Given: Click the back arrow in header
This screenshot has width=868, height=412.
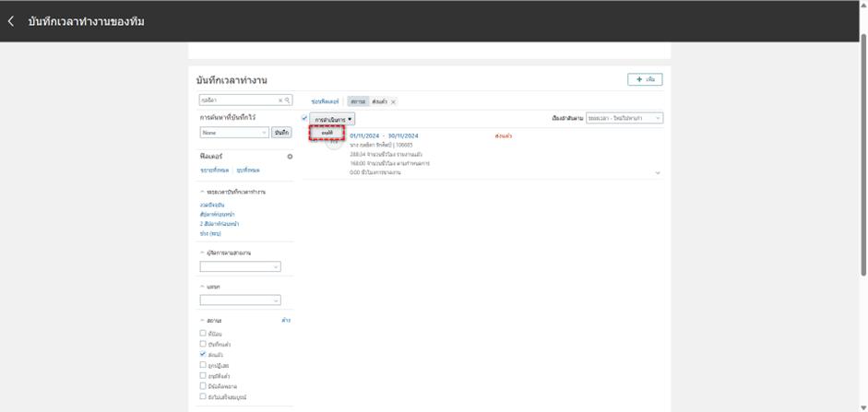Looking at the screenshot, I should pos(11,21).
